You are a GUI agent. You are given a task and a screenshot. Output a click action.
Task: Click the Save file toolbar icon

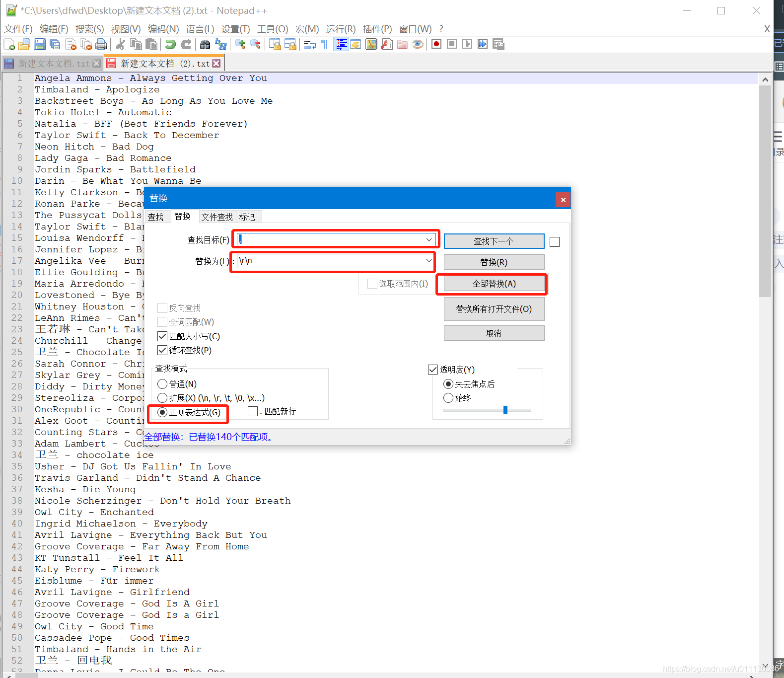pos(40,44)
